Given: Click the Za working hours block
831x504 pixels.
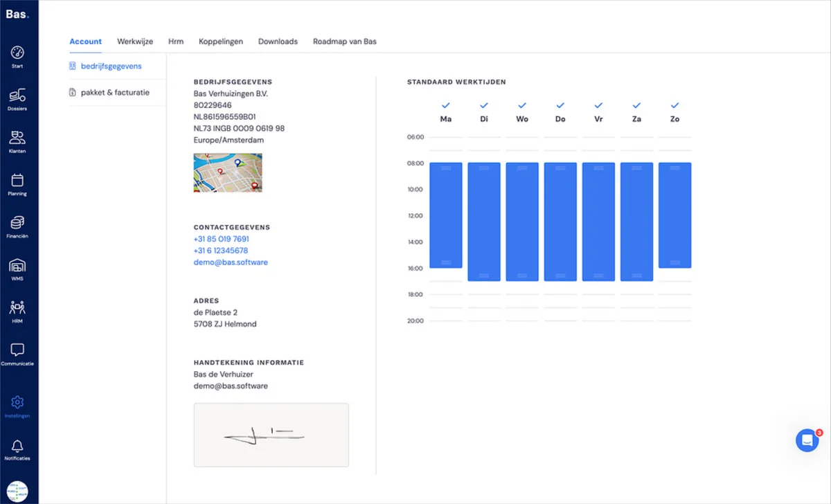Looking at the screenshot, I should (x=636, y=222).
